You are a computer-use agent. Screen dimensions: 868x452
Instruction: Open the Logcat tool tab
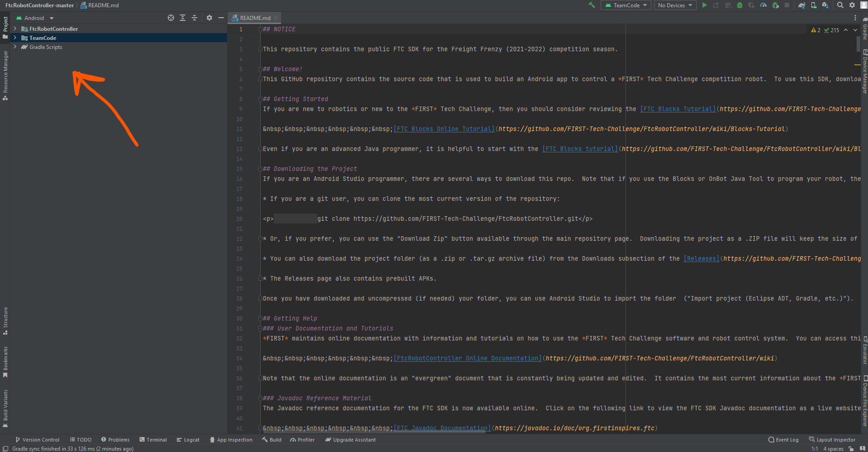(188, 440)
